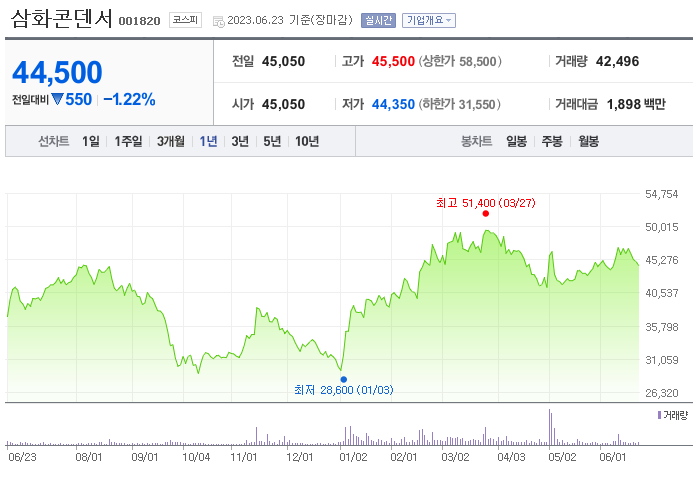Image resolution: width=693 pixels, height=478 pixels.
Task: Switch to 일봉 candle chart
Action: [516, 141]
